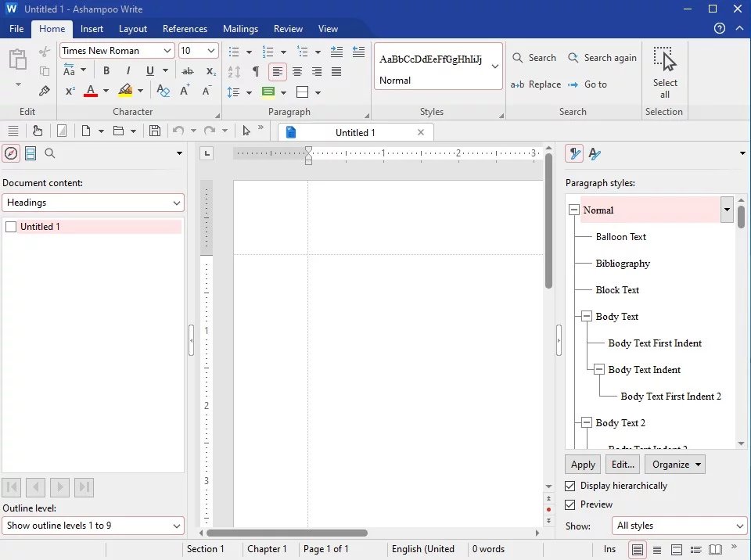This screenshot has height=560, width=751.
Task: Click the format painter brush
Action: (x=45, y=91)
